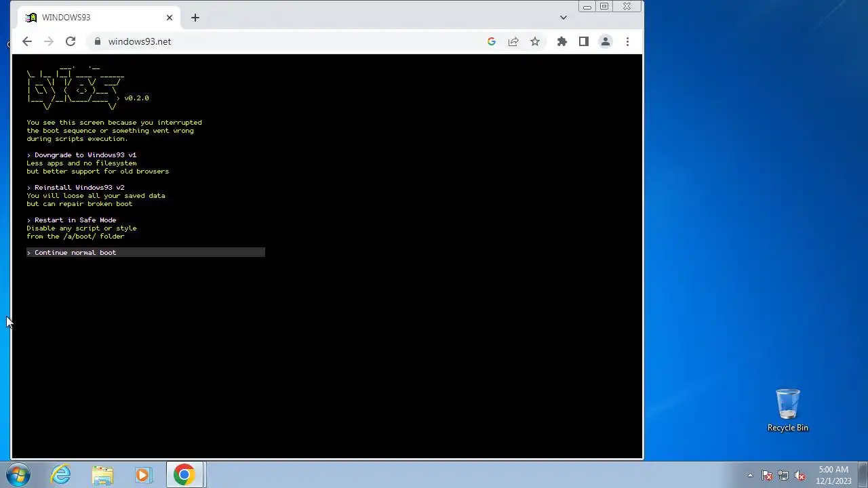
Task: Minimize the Chrome window
Action: [x=587, y=7]
